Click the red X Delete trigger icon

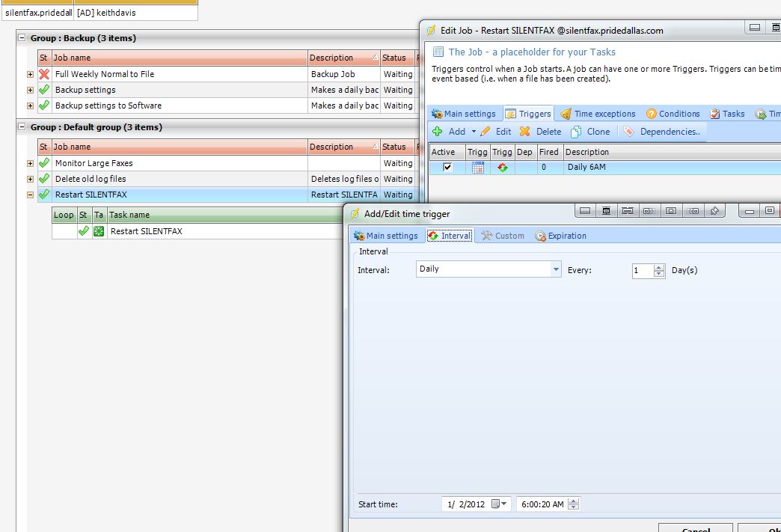point(525,132)
